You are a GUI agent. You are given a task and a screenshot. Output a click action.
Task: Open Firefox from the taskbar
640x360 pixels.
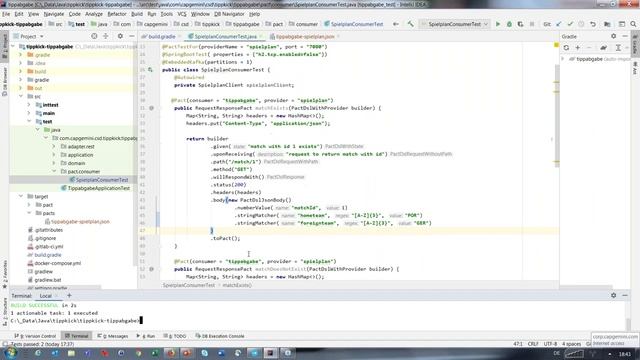[x=171, y=353]
